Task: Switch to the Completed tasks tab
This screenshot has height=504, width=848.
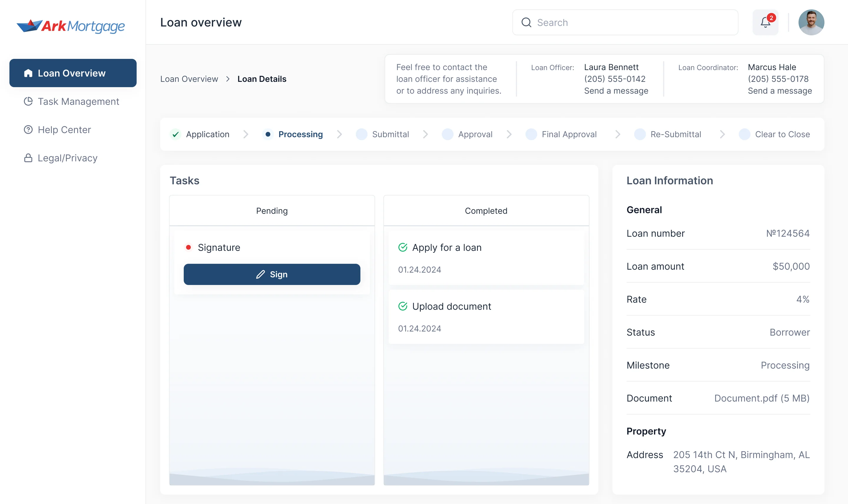Action: click(x=486, y=210)
